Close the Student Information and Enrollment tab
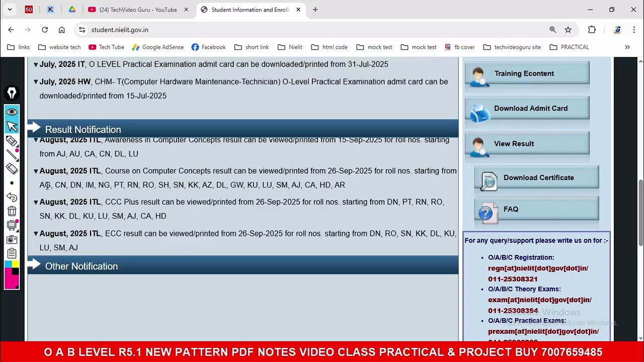Image resolution: width=644 pixels, height=362 pixels. pyautogui.click(x=298, y=10)
